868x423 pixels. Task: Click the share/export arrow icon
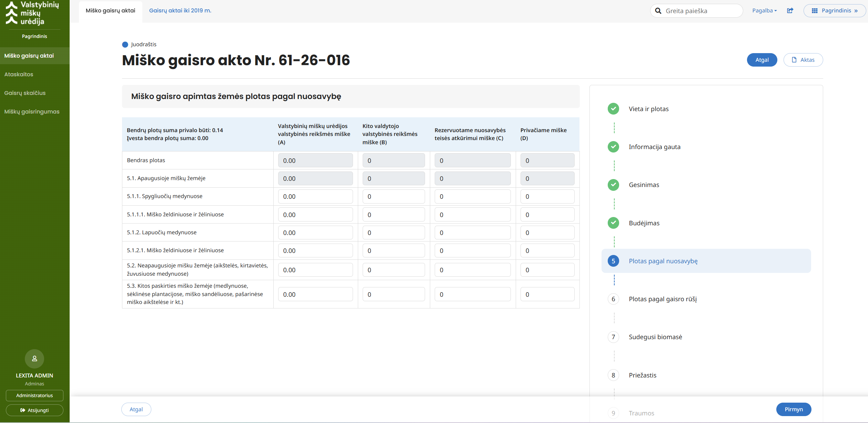[x=790, y=11]
